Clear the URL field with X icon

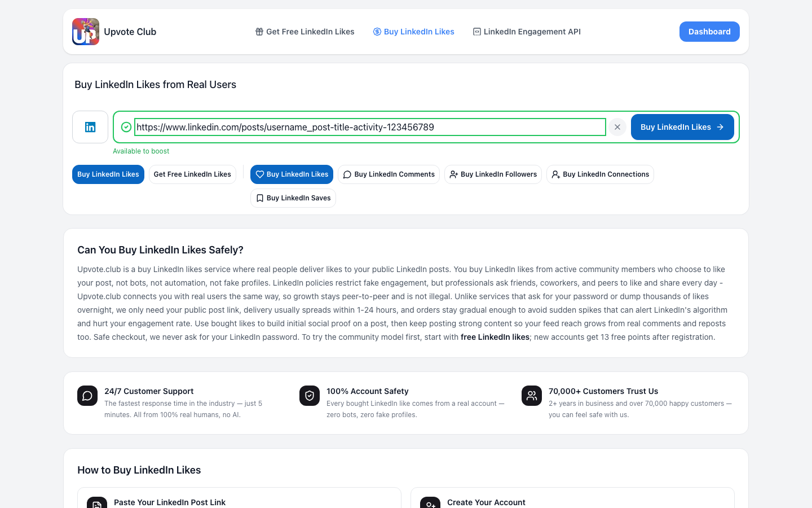point(617,127)
